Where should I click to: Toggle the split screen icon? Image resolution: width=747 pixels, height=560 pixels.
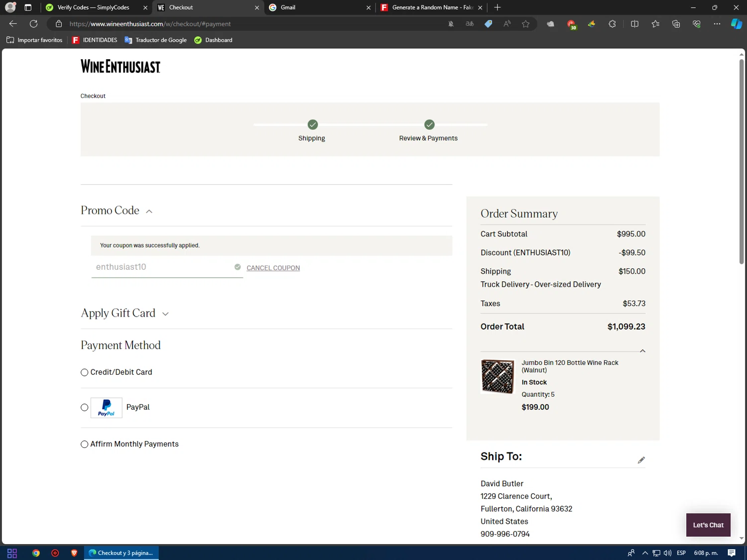coord(634,24)
